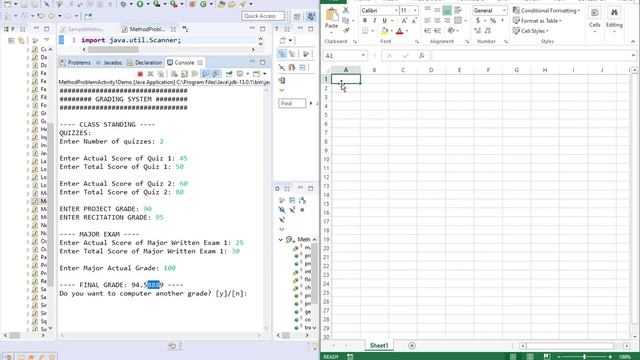
Task: Click Collapse All in Package Explorer
Action: (11, 40)
